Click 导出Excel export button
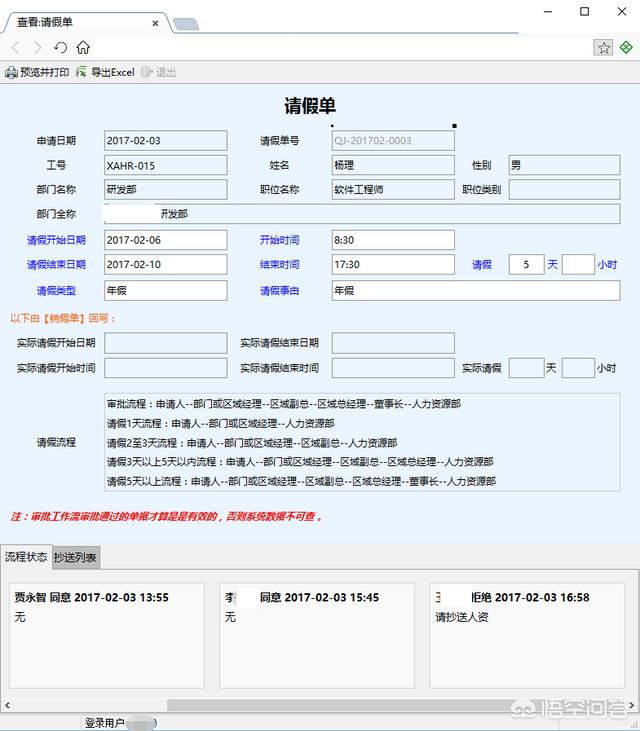Image resolution: width=640 pixels, height=731 pixels. [105, 72]
